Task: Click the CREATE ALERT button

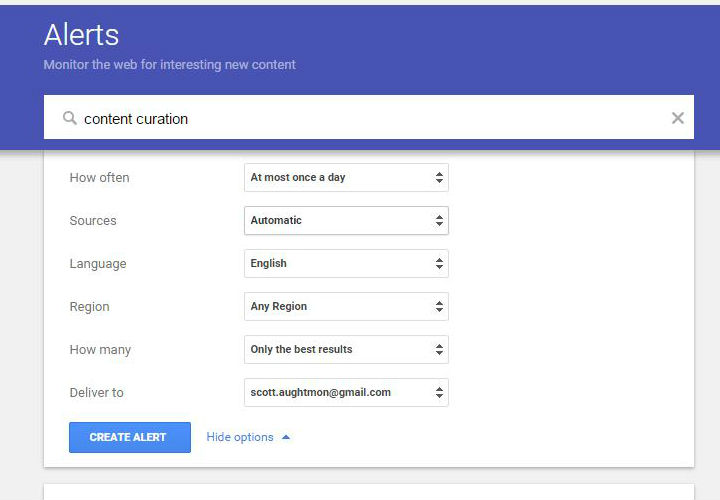Action: [130, 437]
